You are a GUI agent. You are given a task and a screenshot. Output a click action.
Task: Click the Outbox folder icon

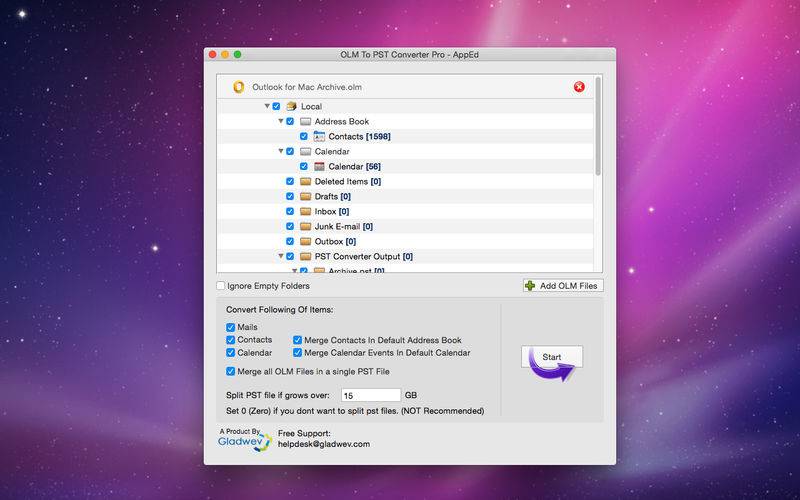[306, 241]
